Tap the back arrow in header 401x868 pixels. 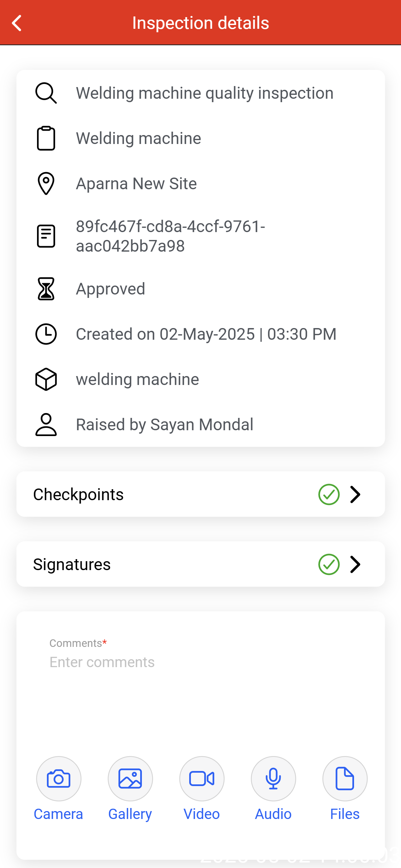17,23
